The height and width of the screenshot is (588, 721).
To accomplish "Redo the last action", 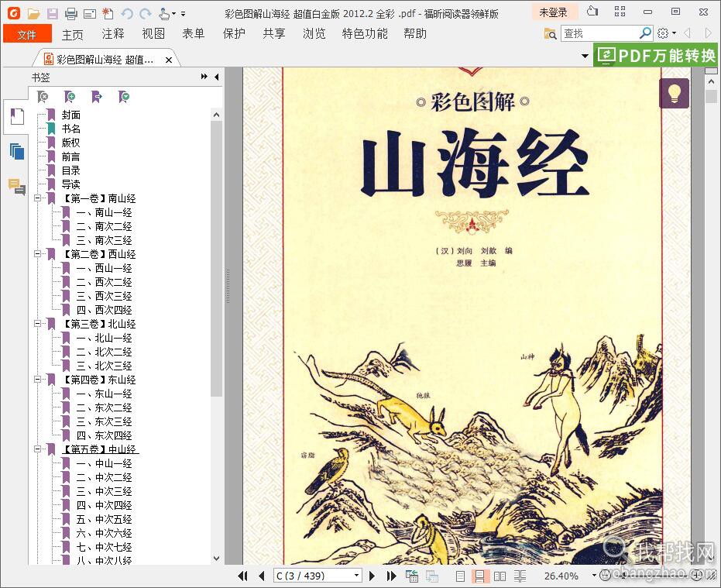I will [x=146, y=14].
